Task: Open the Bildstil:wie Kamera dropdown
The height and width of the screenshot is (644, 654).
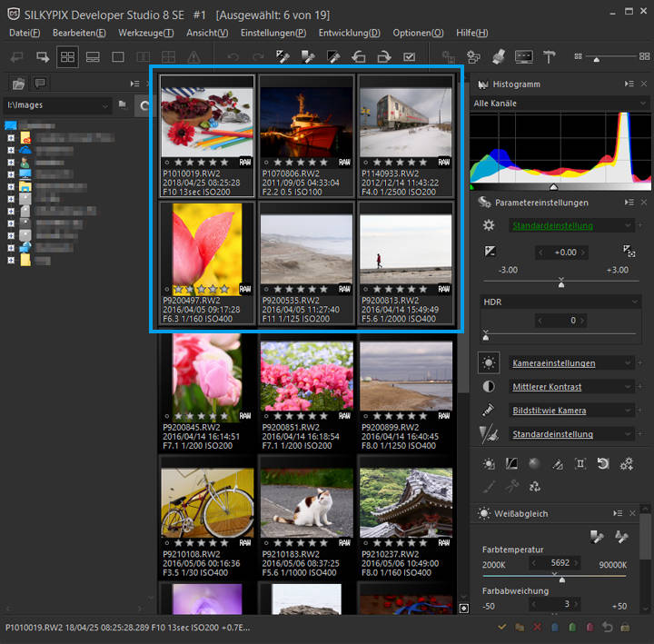Action: click(x=571, y=411)
